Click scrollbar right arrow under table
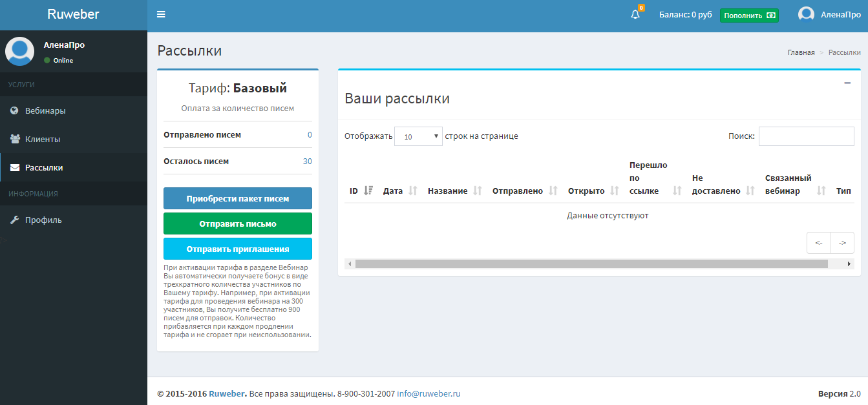Image resolution: width=868 pixels, height=405 pixels. [x=849, y=264]
